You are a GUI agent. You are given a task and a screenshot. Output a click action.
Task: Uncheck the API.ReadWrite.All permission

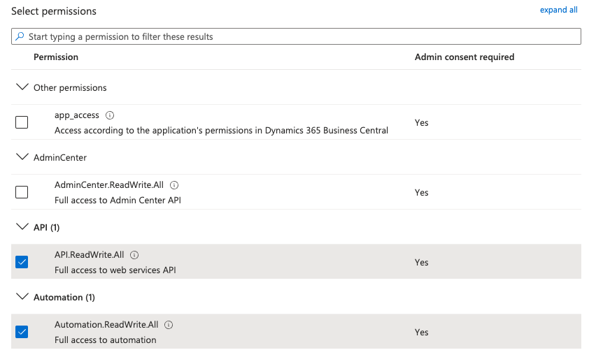click(22, 262)
